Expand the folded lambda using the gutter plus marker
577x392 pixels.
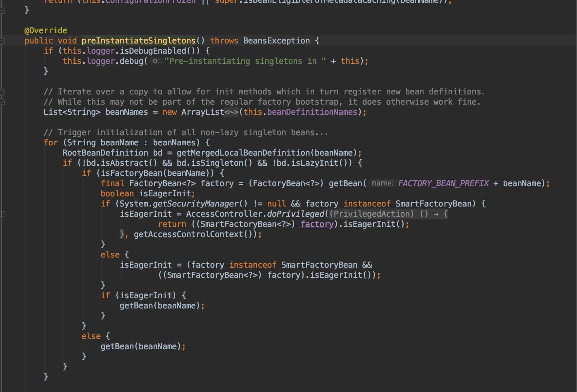coord(2,214)
